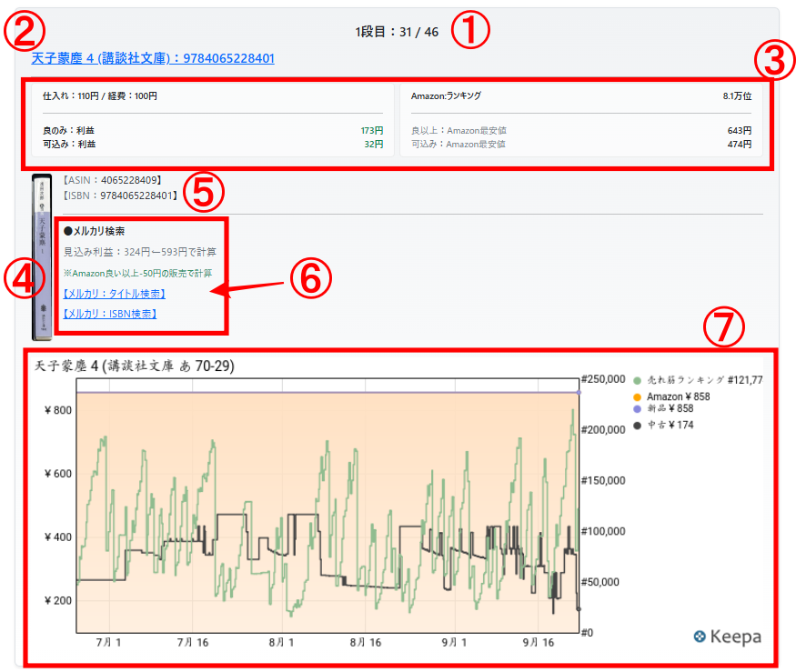Click the circled number 3 marker
796x672 pixels.
(x=772, y=61)
